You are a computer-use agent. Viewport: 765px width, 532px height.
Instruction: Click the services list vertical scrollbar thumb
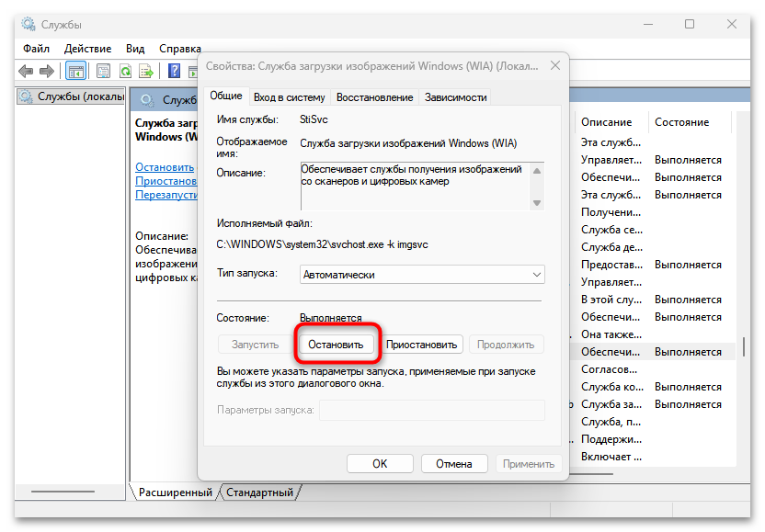[x=744, y=347]
